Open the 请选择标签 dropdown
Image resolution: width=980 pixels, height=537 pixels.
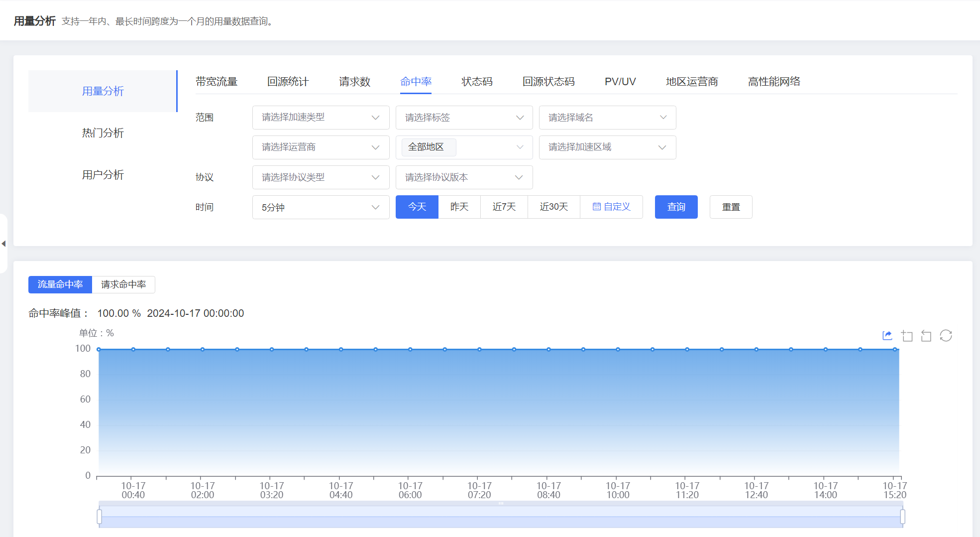[464, 118]
